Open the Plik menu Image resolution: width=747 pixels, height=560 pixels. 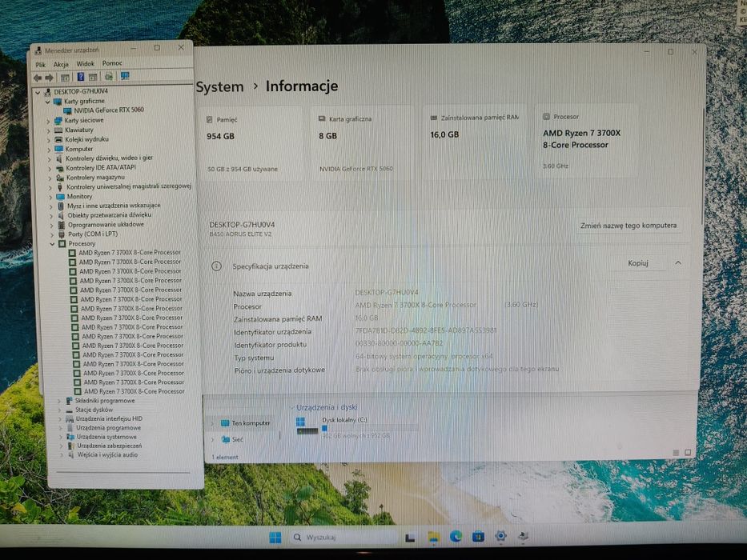(x=41, y=65)
